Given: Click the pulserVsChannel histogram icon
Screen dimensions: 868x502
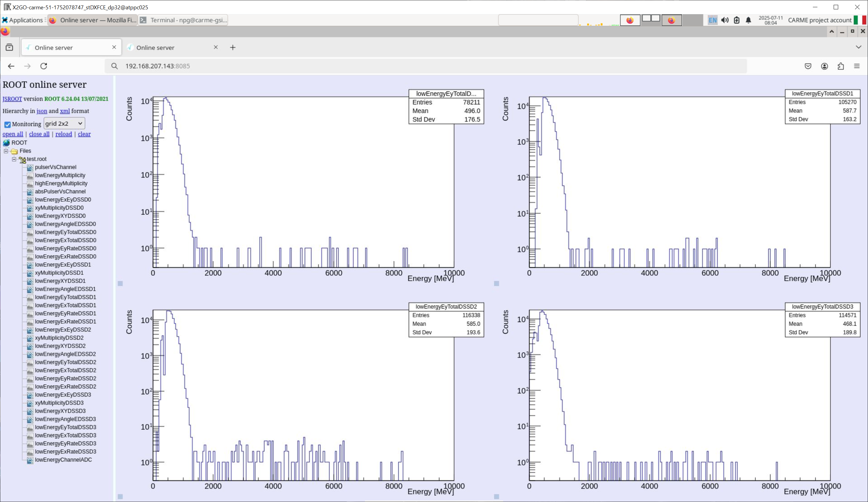Looking at the screenshot, I should pos(30,167).
